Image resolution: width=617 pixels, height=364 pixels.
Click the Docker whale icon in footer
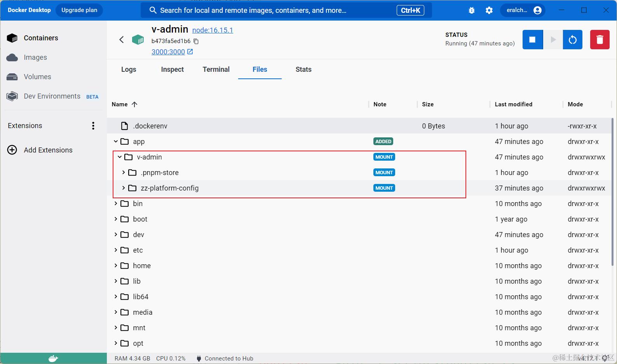pyautogui.click(x=53, y=359)
